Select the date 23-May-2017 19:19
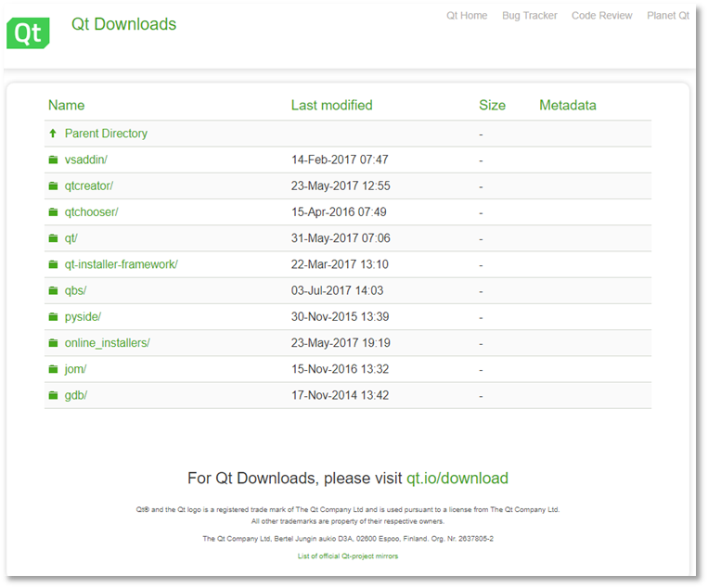The image size is (708, 588). 341,343
